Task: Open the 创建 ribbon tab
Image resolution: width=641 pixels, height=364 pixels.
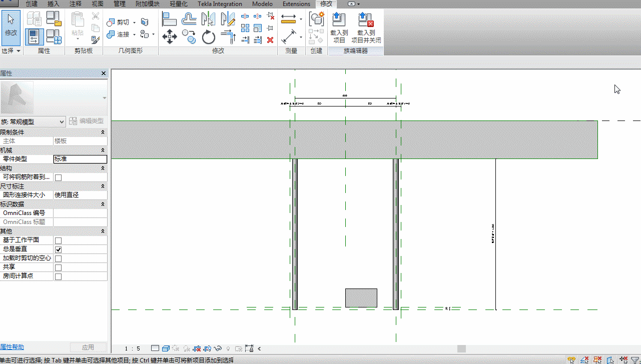Action: click(32, 3)
